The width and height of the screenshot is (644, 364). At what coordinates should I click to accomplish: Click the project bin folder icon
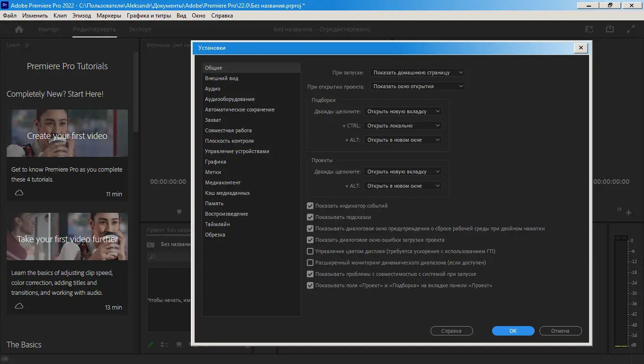[x=151, y=245]
